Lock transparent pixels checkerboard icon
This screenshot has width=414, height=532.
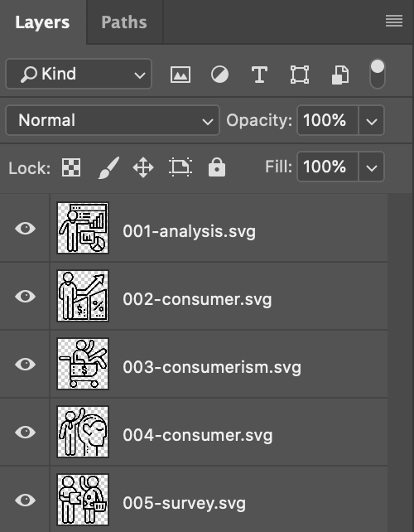pyautogui.click(x=71, y=167)
